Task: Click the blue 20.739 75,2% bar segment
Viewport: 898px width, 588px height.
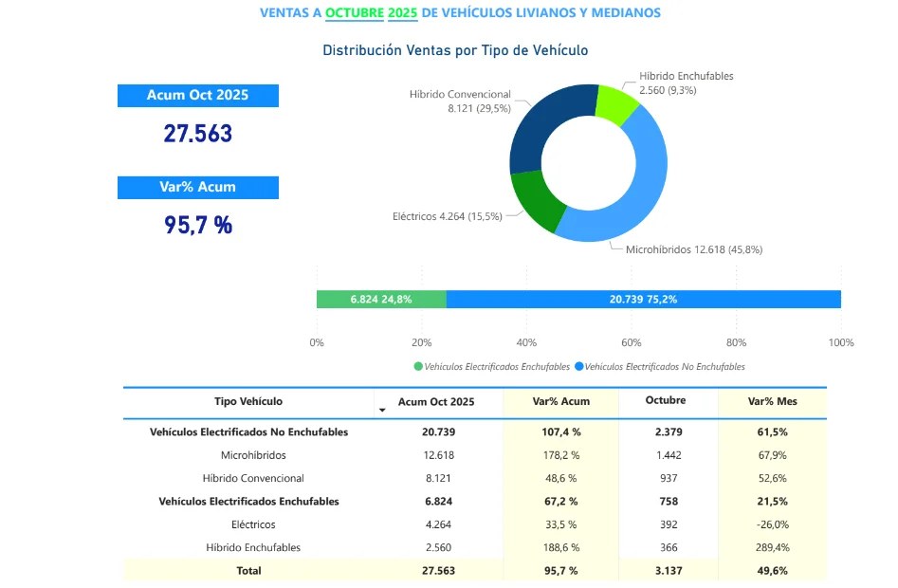Action: (x=643, y=299)
